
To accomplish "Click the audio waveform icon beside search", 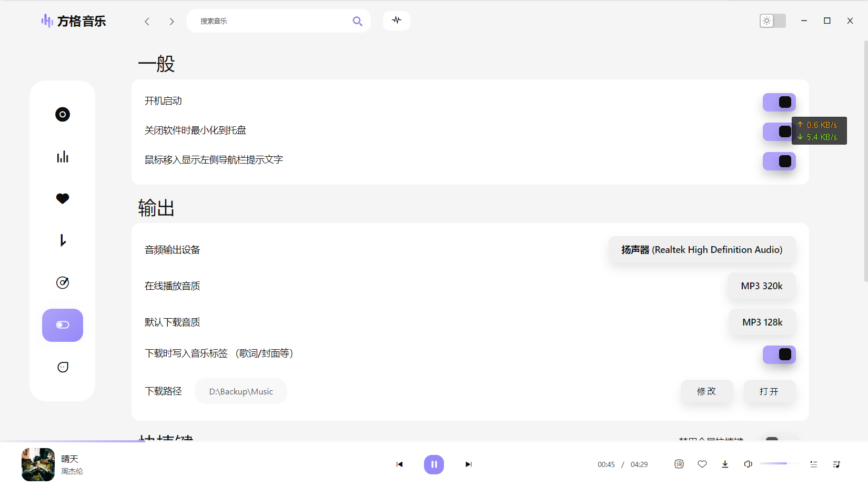I will point(396,21).
